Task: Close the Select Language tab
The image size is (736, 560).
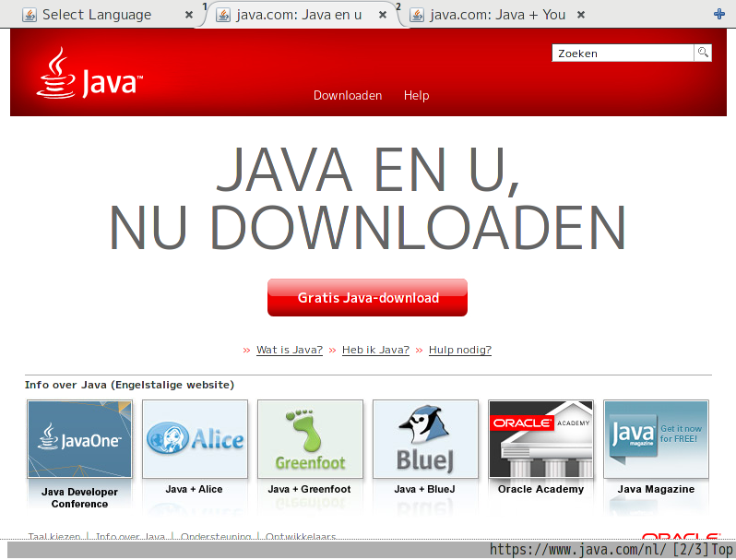Action: tap(189, 15)
